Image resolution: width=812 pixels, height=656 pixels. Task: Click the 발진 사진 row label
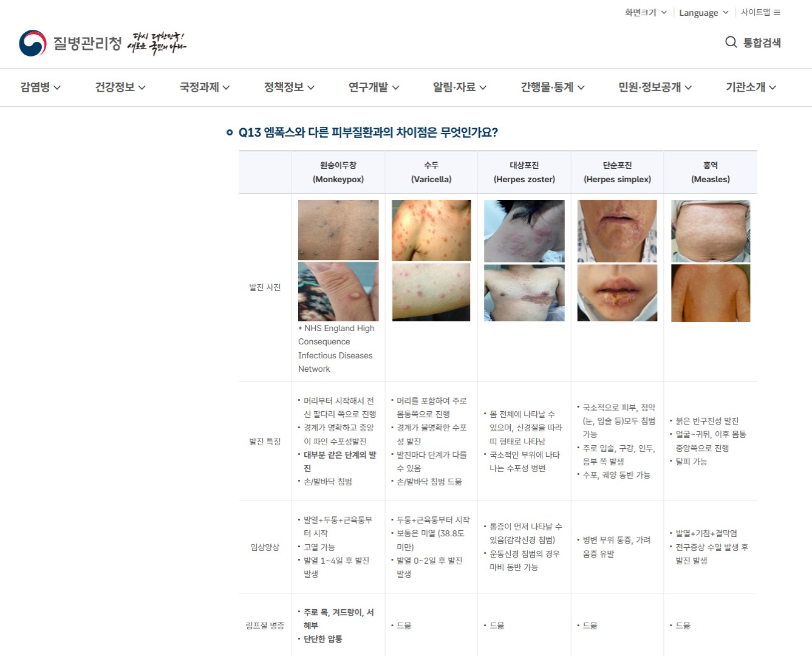click(265, 287)
